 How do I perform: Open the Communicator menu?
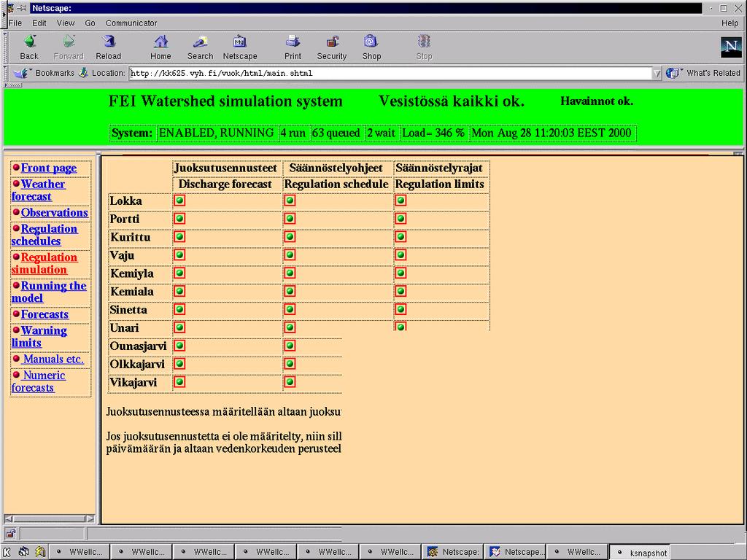click(x=131, y=23)
